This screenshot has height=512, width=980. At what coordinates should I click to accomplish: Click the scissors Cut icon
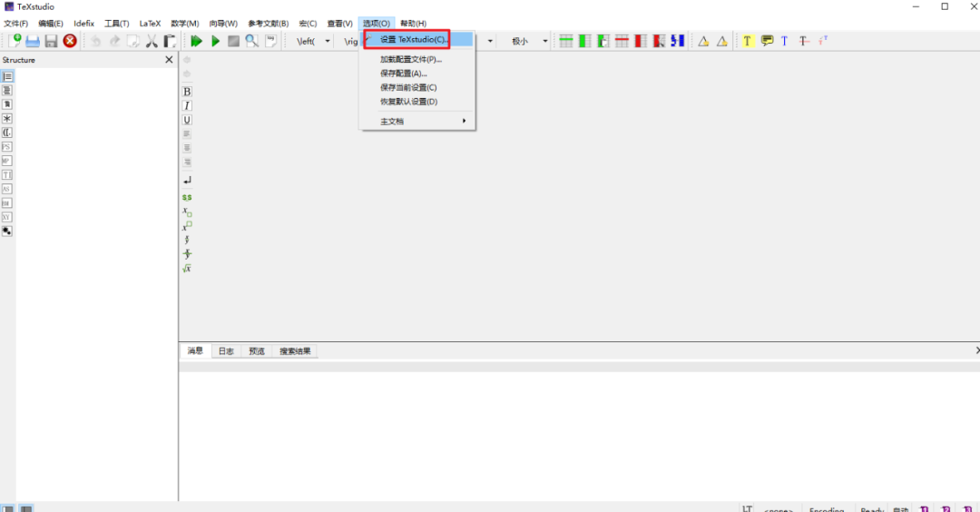[x=152, y=41]
